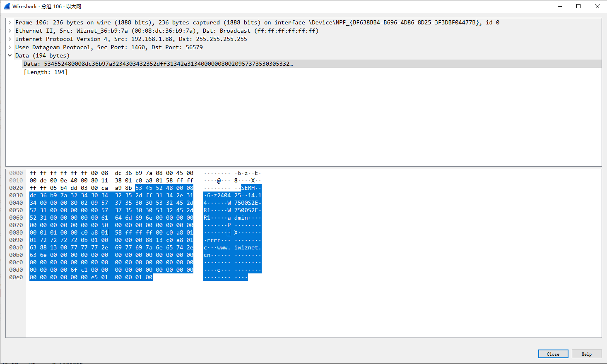This screenshot has width=607, height=364.
Task: Click hex offset 00a0
Action: click(x=16, y=247)
